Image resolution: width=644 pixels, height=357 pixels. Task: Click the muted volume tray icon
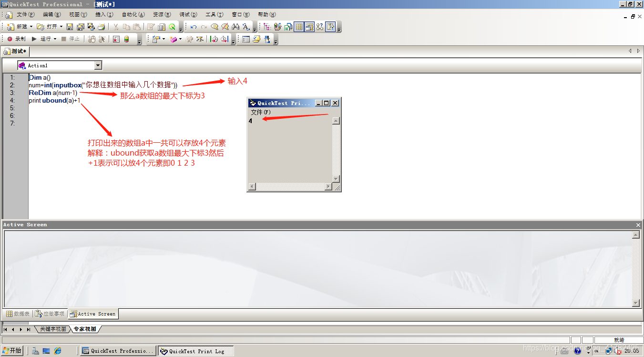618,351
